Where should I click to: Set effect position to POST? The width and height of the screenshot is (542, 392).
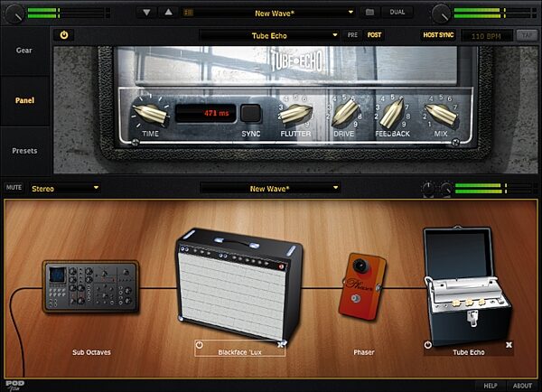coord(374,35)
